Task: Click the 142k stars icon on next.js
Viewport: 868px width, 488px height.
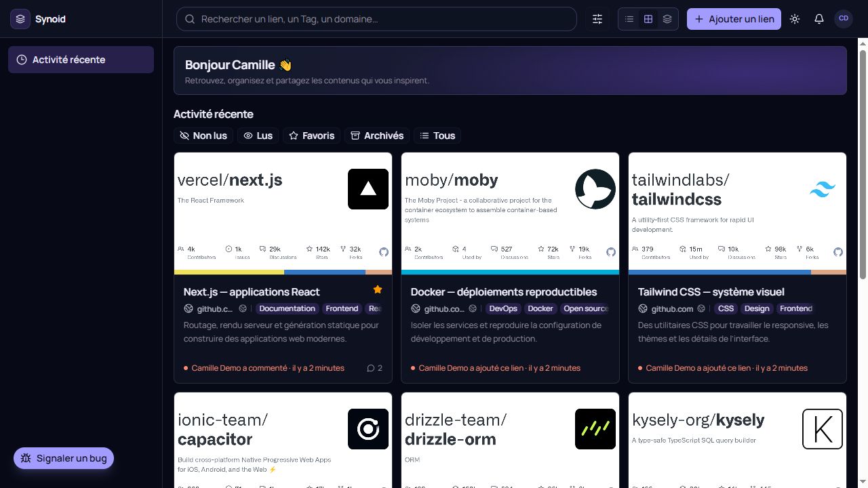Action: (309, 249)
